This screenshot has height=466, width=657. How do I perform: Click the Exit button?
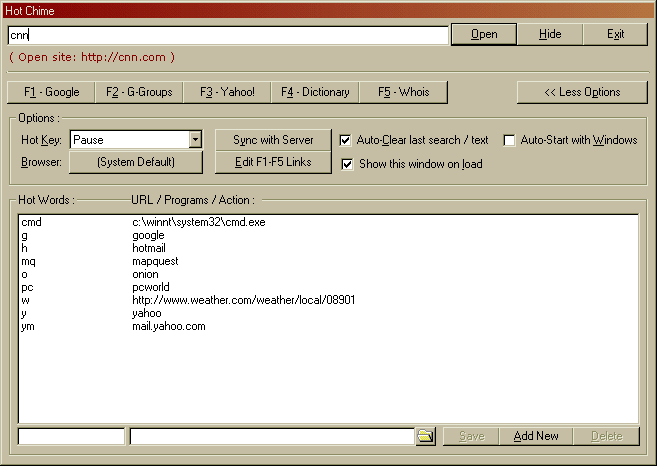point(615,34)
